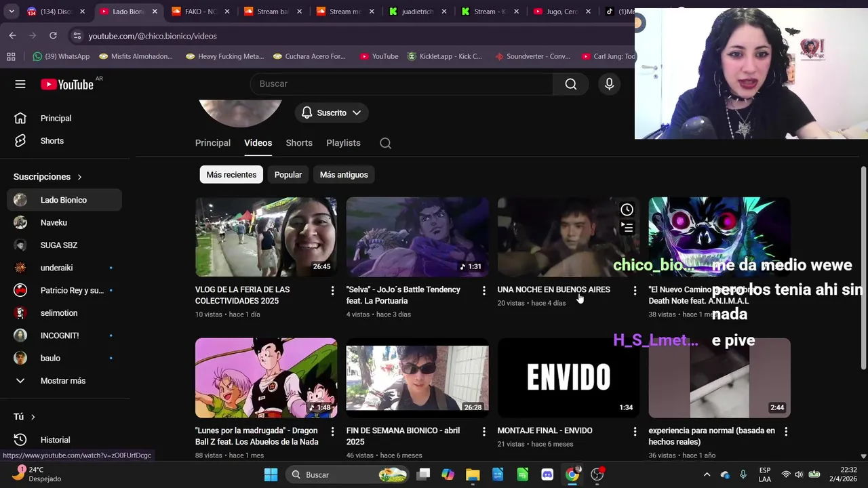
Task: Open Principal in the sidebar
Action: click(x=64, y=119)
